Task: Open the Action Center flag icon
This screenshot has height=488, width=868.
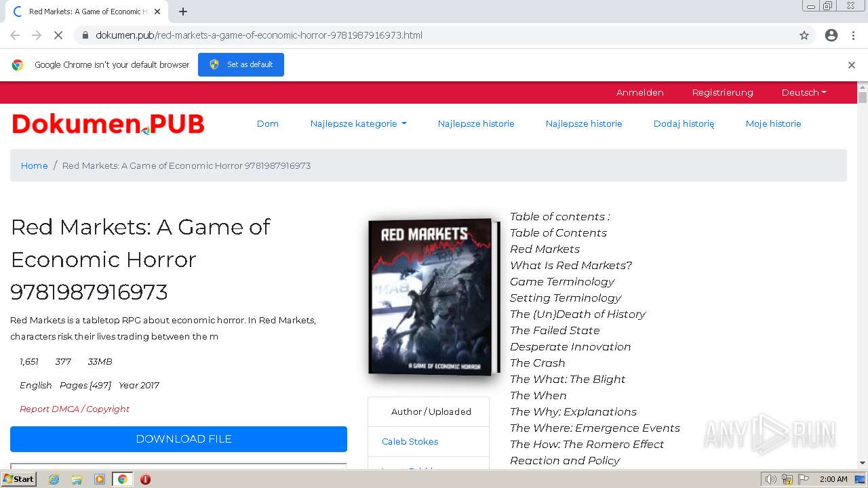Action: click(803, 479)
